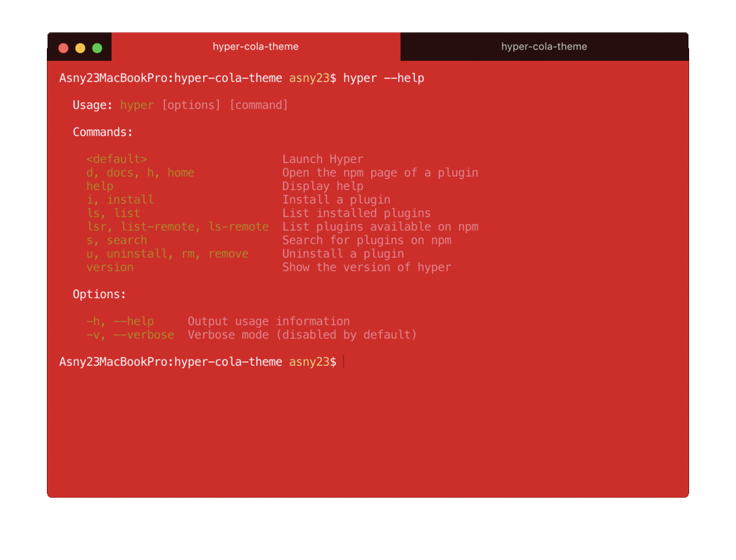Click the 'Commands:' heading
Image resolution: width=736 pixels, height=560 pixels.
point(103,132)
